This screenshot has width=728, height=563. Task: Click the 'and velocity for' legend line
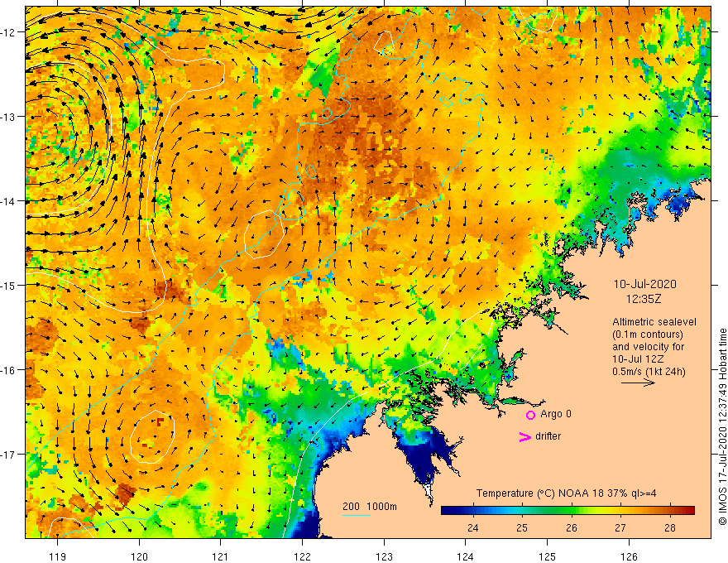click(x=648, y=347)
